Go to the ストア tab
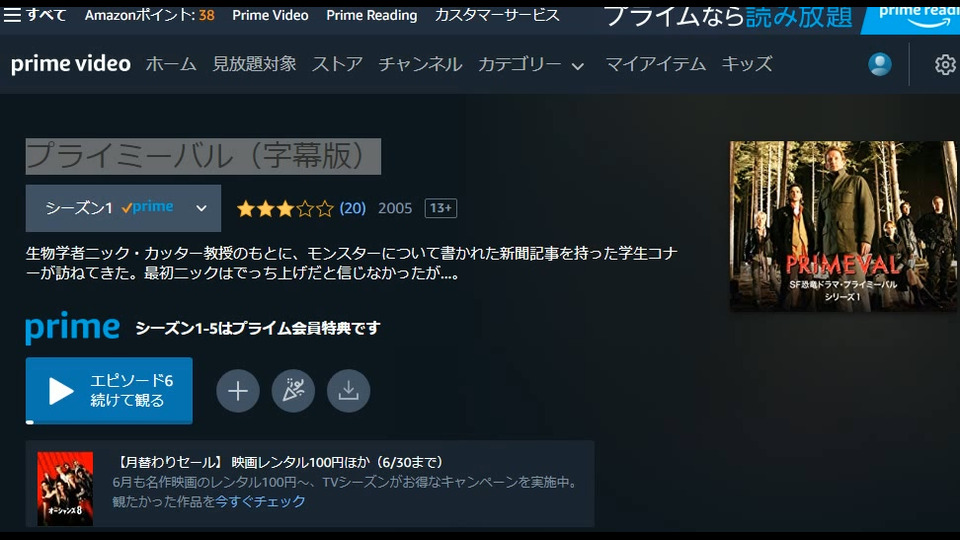 [337, 64]
